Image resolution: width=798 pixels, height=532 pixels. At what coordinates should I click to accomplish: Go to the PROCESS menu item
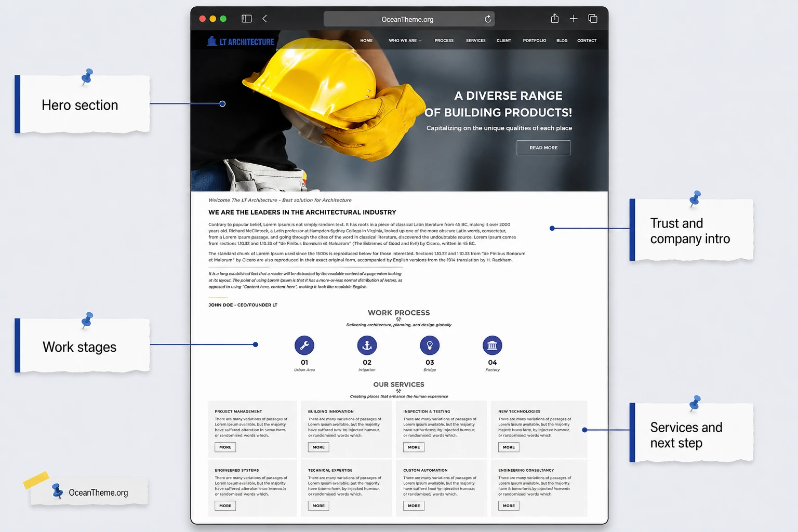tap(444, 41)
